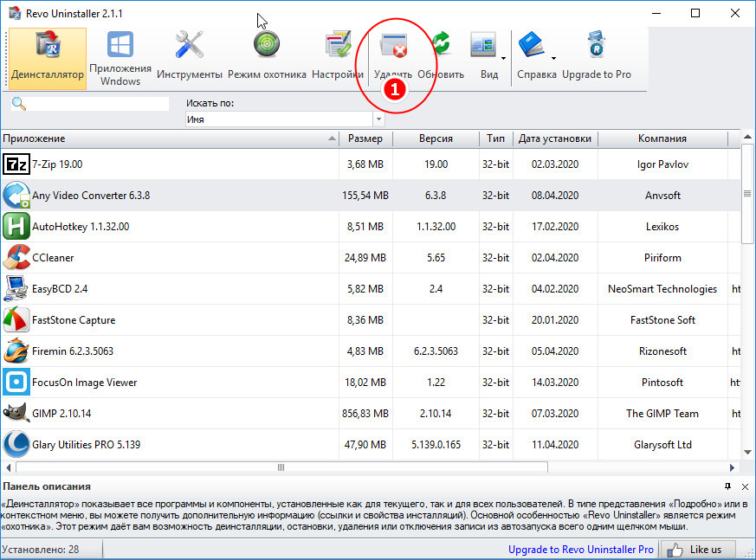Select Glary Utilities PRO 5.139 entry

pos(87,445)
